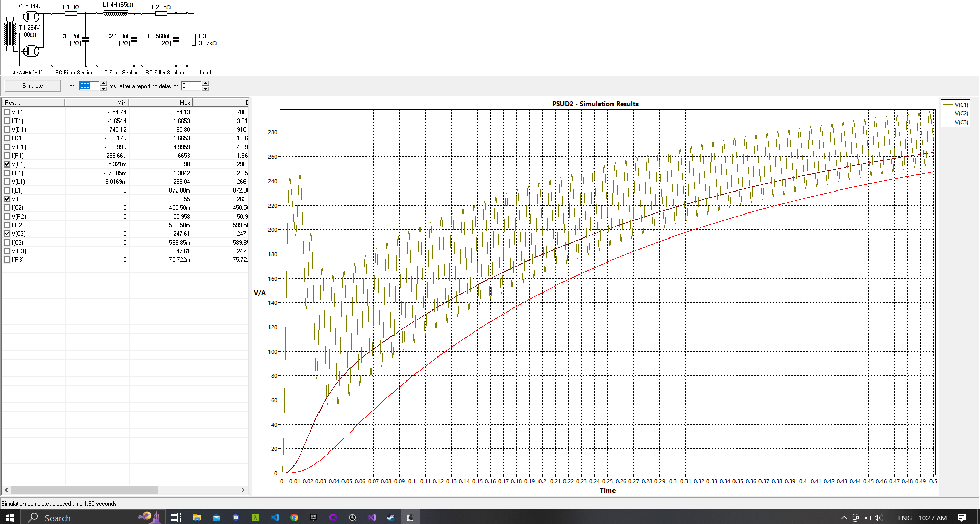
Task: Increase reporting delay with the up arrow
Action: point(205,83)
